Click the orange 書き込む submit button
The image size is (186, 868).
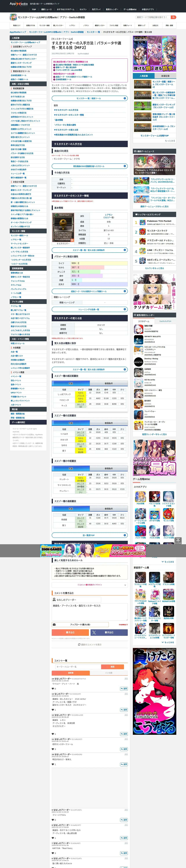coord(70,632)
